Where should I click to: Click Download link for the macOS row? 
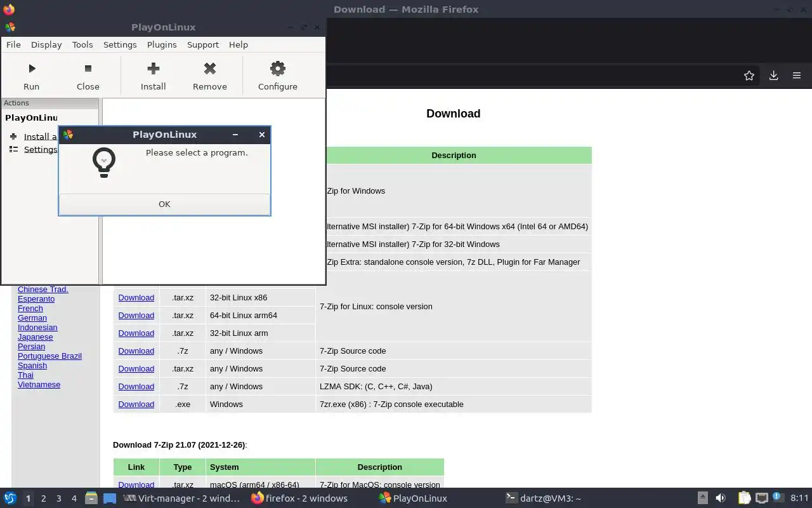[136, 485]
